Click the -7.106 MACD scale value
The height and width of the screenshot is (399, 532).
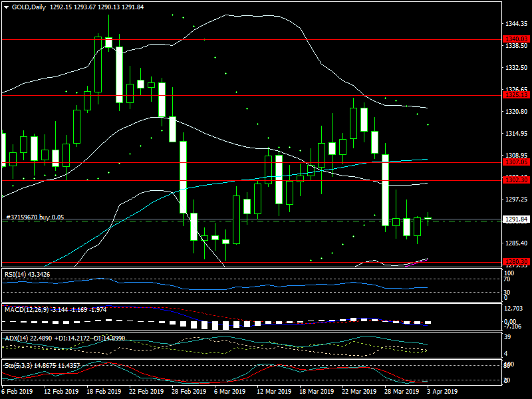click(513, 327)
